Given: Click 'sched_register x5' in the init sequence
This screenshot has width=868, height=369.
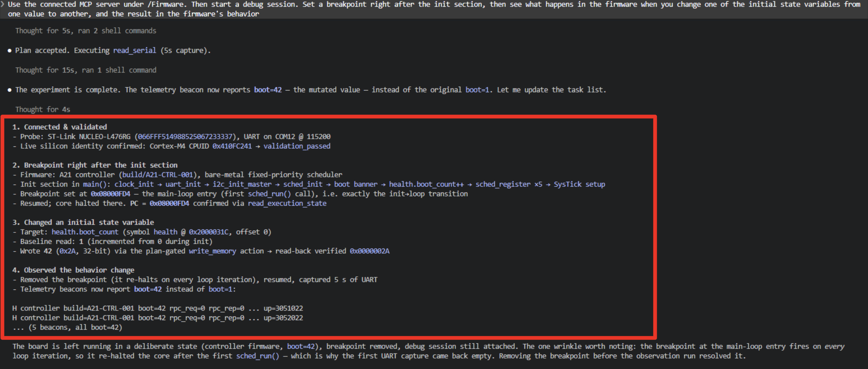Looking at the screenshot, I should tap(509, 184).
